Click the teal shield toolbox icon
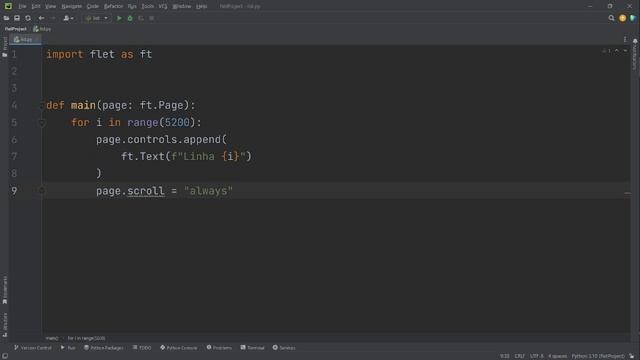The width and height of the screenshot is (640, 360). coord(633,18)
